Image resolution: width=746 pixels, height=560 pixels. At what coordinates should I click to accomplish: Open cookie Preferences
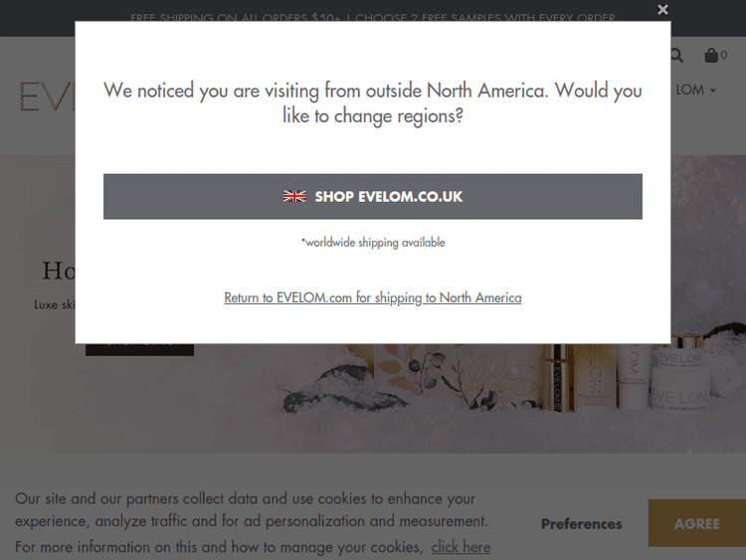coord(582,524)
